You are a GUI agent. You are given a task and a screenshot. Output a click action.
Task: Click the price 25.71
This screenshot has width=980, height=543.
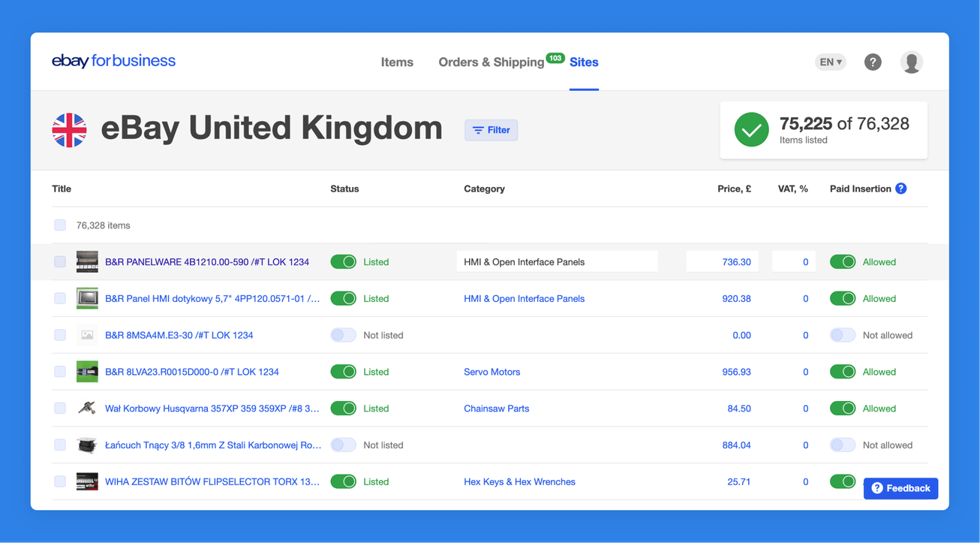tap(739, 481)
